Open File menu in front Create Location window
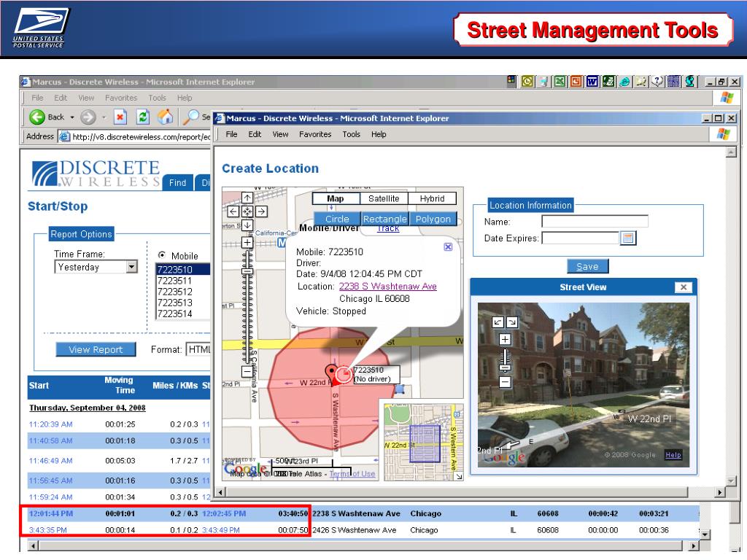This screenshot has height=560, width=747. click(x=231, y=134)
